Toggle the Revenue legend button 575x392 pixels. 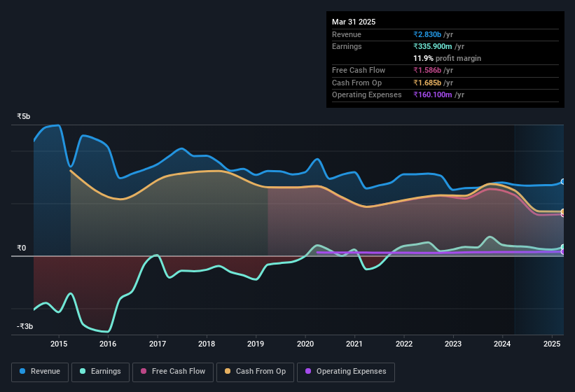(x=40, y=372)
